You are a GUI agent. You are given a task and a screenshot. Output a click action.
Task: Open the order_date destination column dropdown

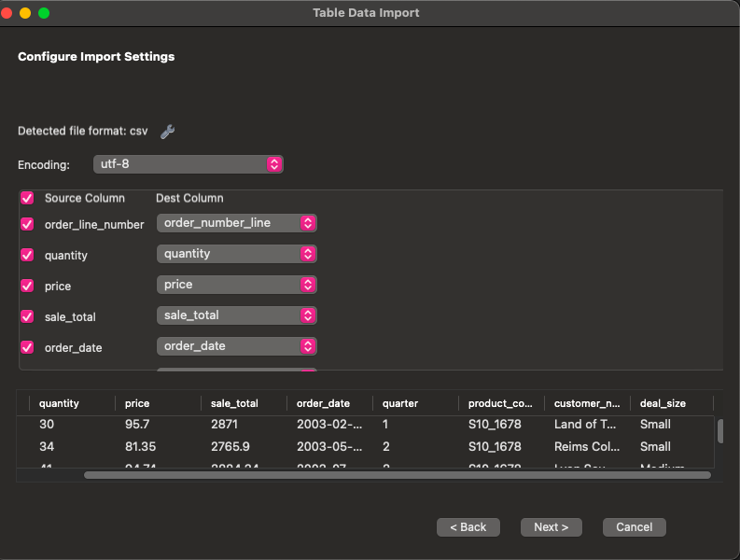[x=237, y=346]
